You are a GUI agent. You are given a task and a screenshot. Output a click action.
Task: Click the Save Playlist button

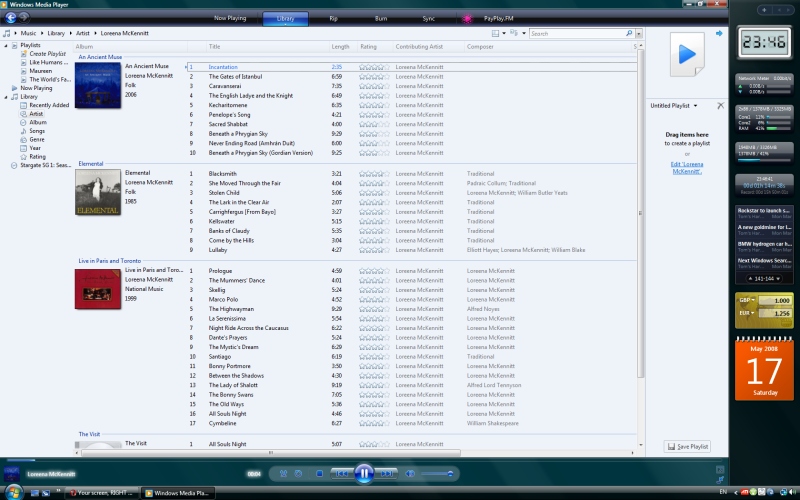(x=687, y=446)
